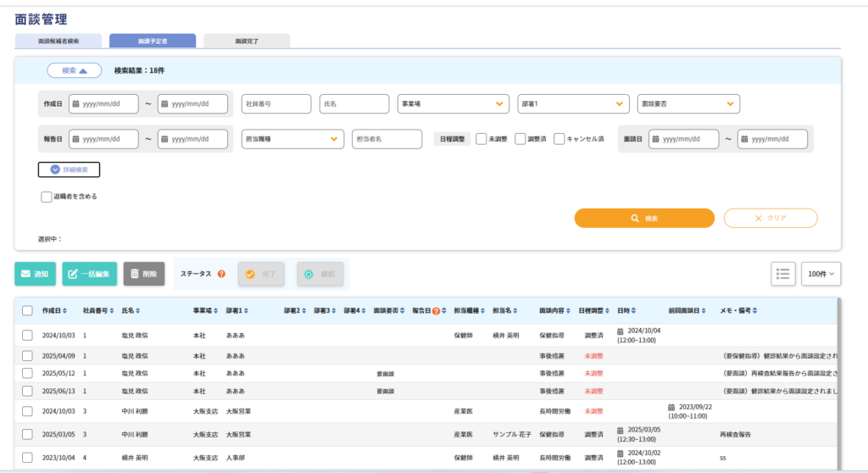
Task: Check the 未調整 checkbox
Action: 481,139
